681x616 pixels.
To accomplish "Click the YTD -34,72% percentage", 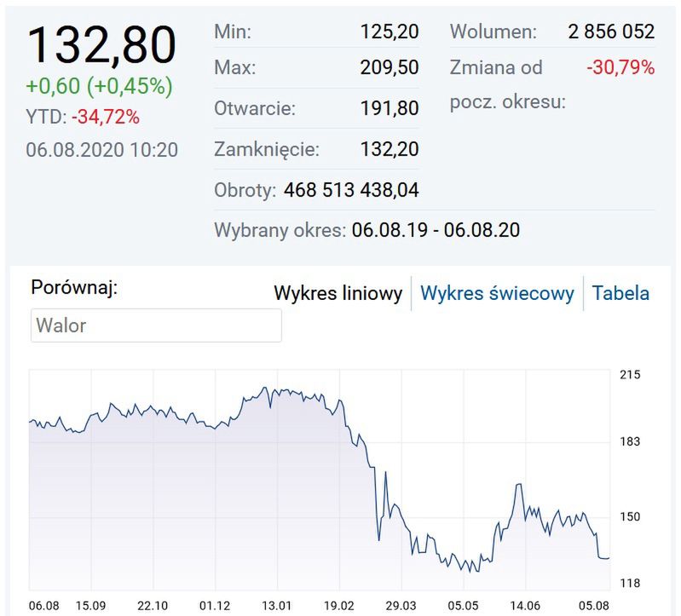I will 106,117.
